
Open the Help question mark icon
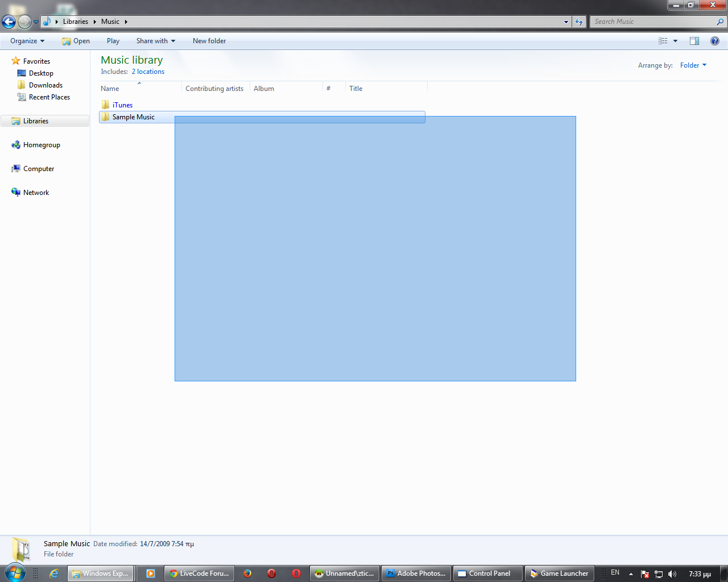714,41
